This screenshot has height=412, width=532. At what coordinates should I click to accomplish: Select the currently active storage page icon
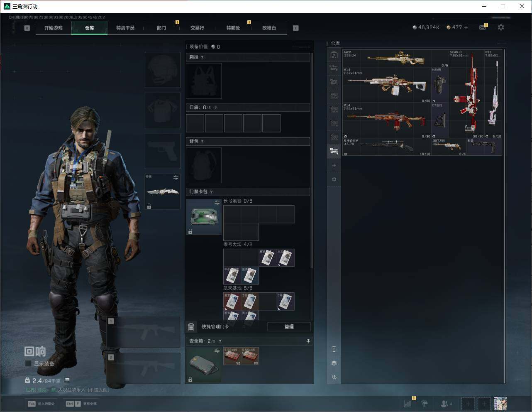(334, 151)
